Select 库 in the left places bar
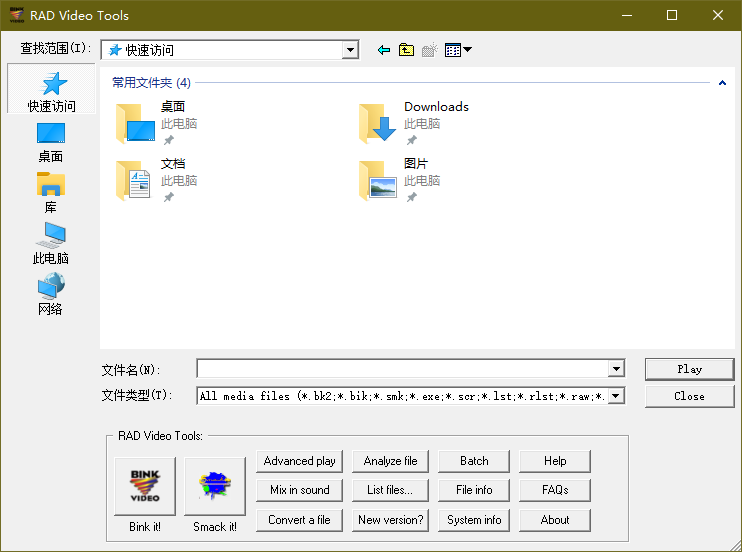 point(51,193)
